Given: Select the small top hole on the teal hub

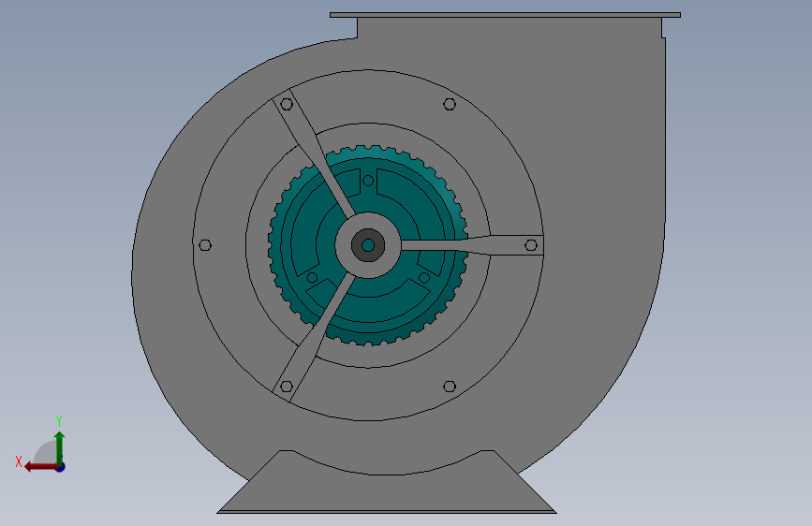Looking at the screenshot, I should [368, 181].
